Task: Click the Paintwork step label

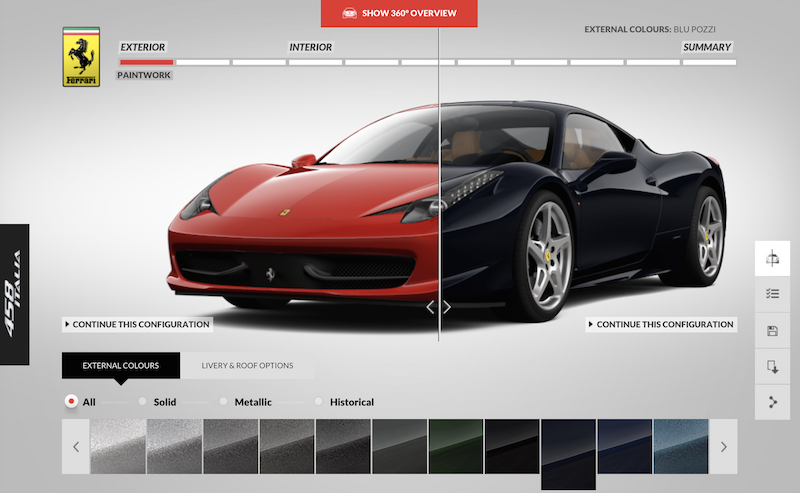Action: [144, 75]
